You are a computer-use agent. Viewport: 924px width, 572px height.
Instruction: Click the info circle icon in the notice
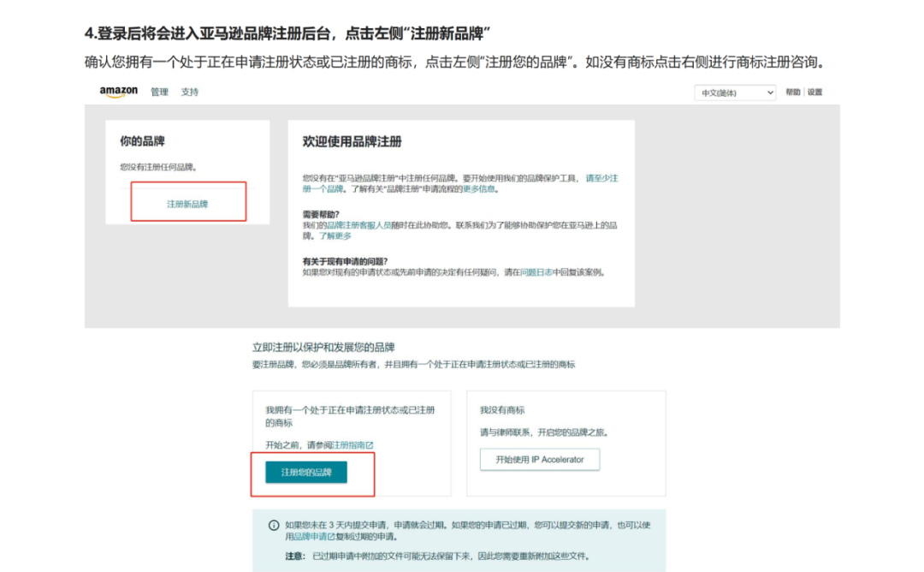click(274, 526)
